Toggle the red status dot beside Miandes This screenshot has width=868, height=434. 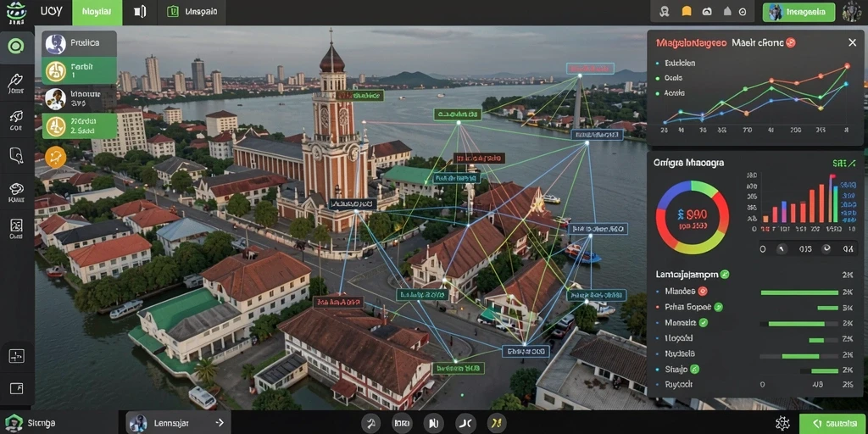(x=703, y=292)
